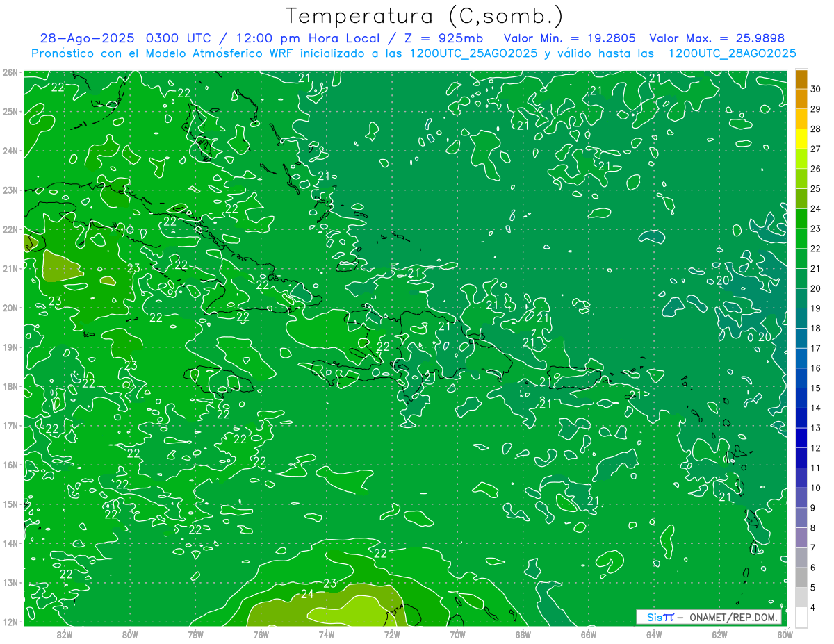834x644 pixels.
Task: Click the '76W' longitude axis label
Action: click(x=261, y=635)
